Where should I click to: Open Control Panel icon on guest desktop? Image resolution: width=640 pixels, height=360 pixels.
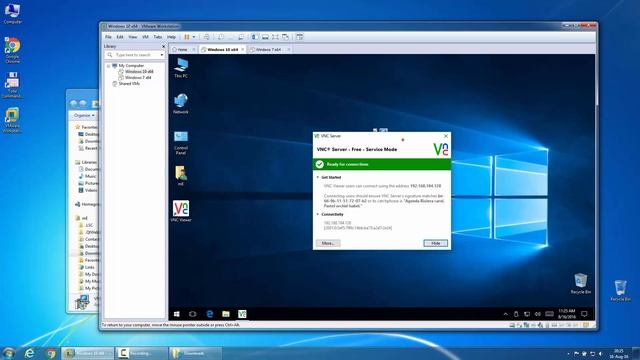pos(181,142)
